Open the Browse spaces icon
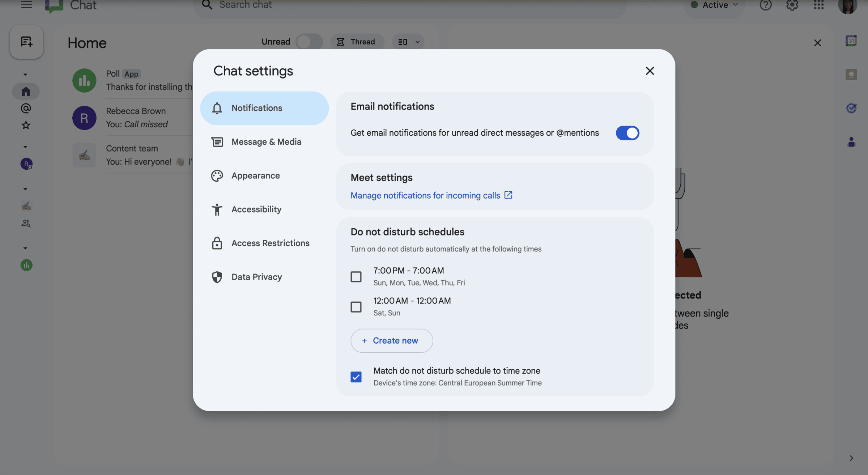Viewport: 868px width, 475px height. click(x=26, y=223)
